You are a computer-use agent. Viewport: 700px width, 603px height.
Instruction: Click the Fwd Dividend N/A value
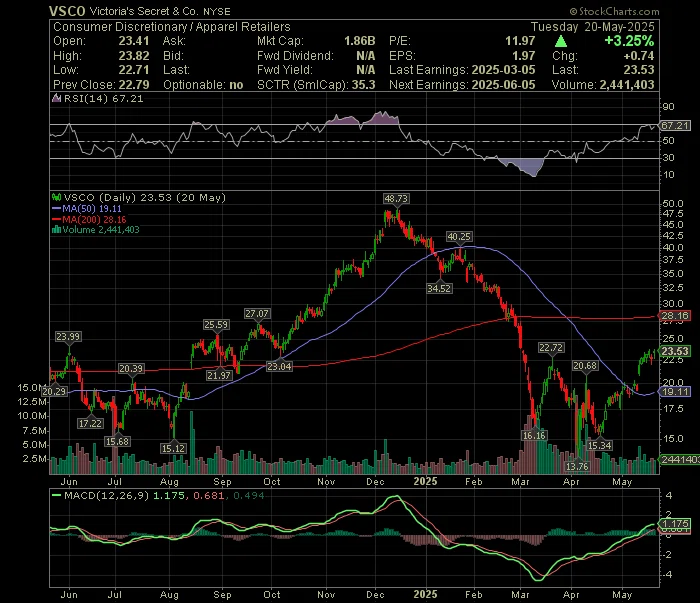click(366, 56)
